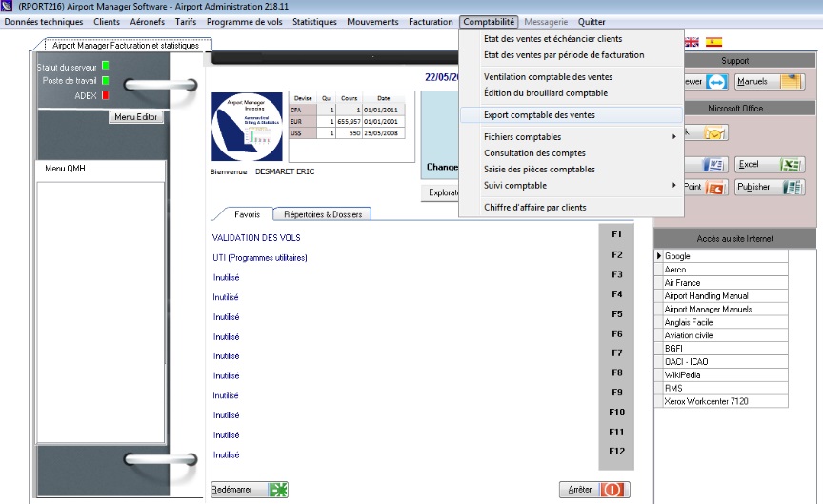Click the Menu Editor button
The image size is (823, 504).
click(137, 117)
